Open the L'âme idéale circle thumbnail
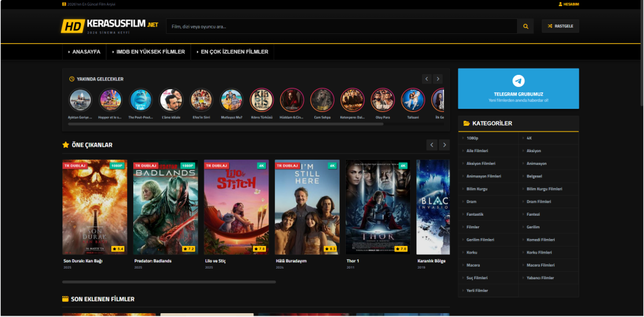 [171, 100]
